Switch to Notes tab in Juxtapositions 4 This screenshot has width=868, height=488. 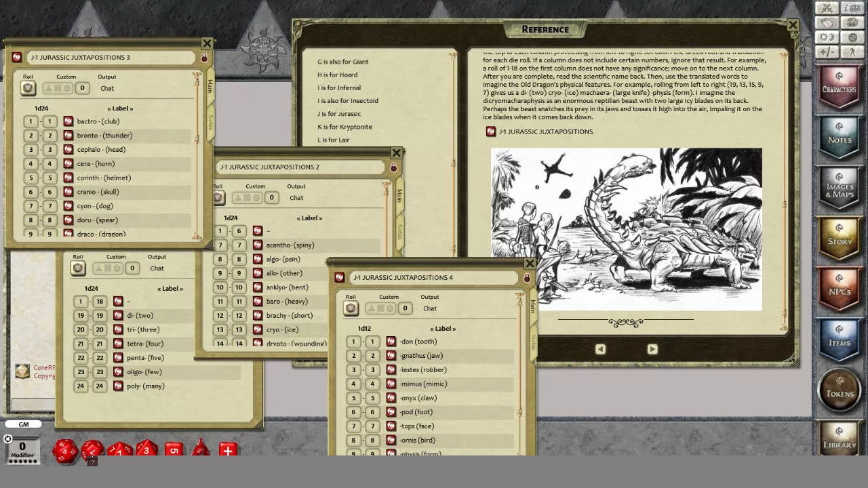[533, 342]
